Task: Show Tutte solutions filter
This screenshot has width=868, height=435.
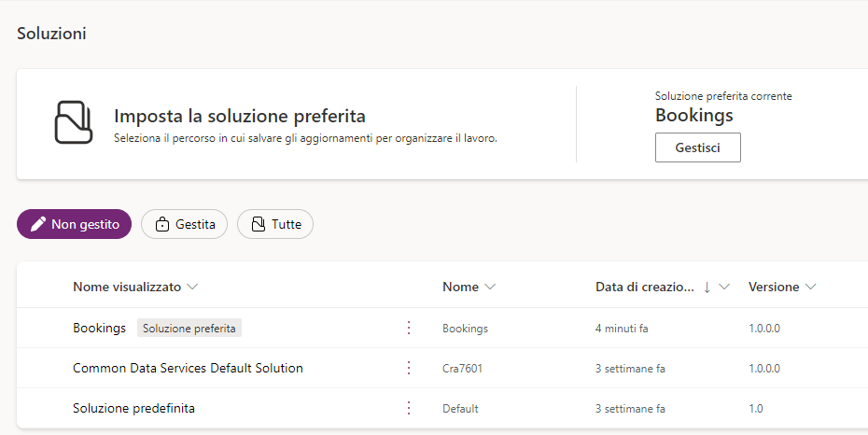Action: (x=275, y=224)
